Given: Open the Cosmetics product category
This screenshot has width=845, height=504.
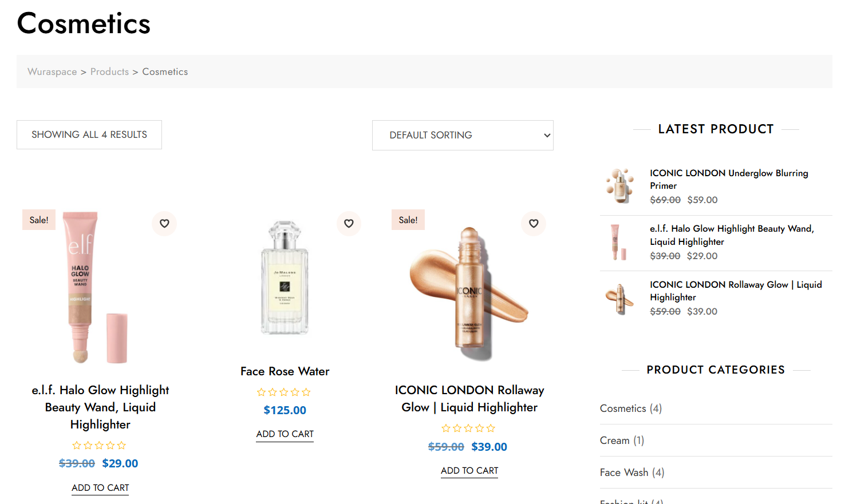Looking at the screenshot, I should 623,408.
